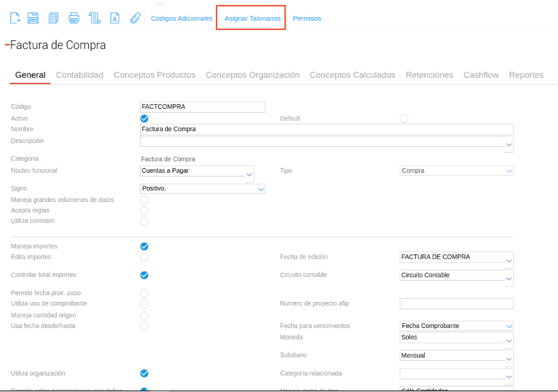Click the save floppy disk icon
Screen dimensions: 558x392
(33, 18)
